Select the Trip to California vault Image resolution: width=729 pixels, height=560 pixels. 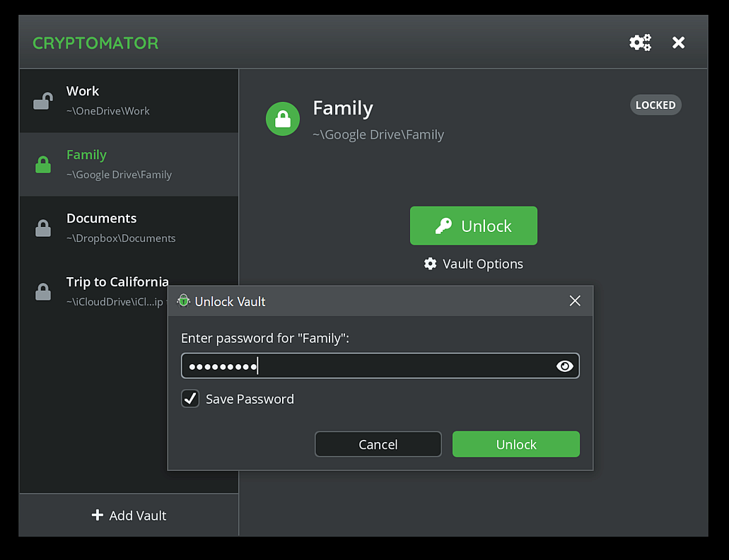[x=129, y=292]
